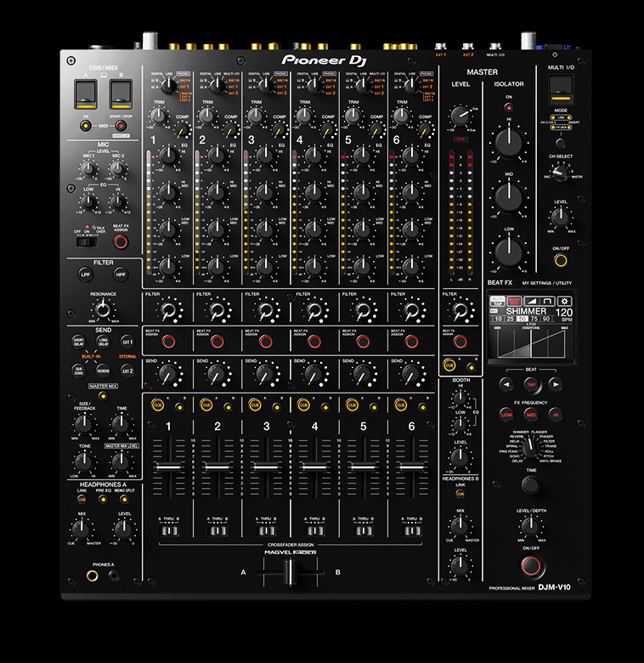
Task: Click channel 1 crossfader assign switch
Action: pos(169,530)
